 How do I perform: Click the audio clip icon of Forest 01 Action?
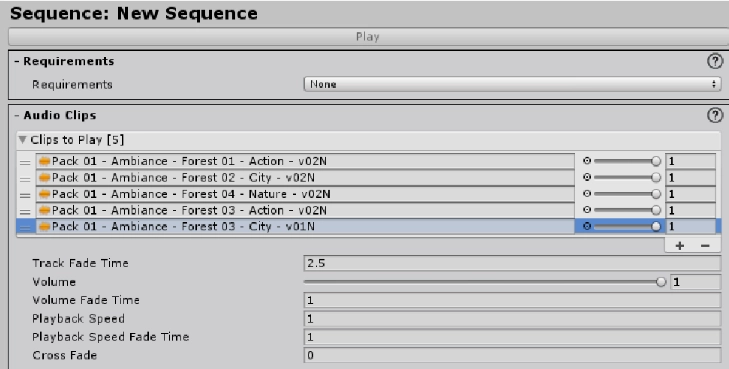45,161
